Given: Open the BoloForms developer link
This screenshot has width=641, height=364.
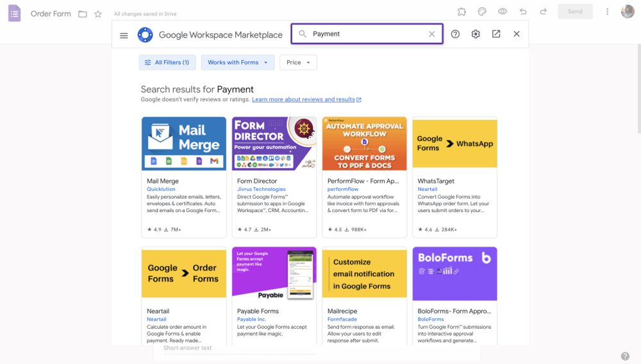Looking at the screenshot, I should pos(431,319).
